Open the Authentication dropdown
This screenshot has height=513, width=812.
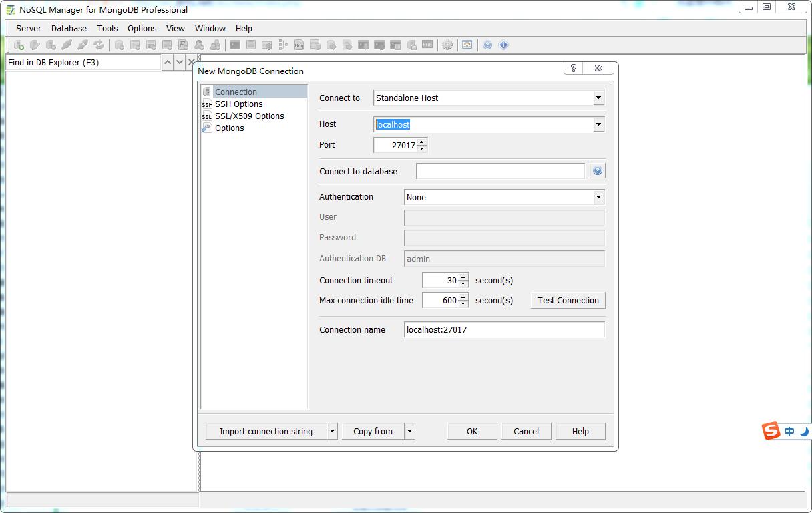click(x=598, y=197)
